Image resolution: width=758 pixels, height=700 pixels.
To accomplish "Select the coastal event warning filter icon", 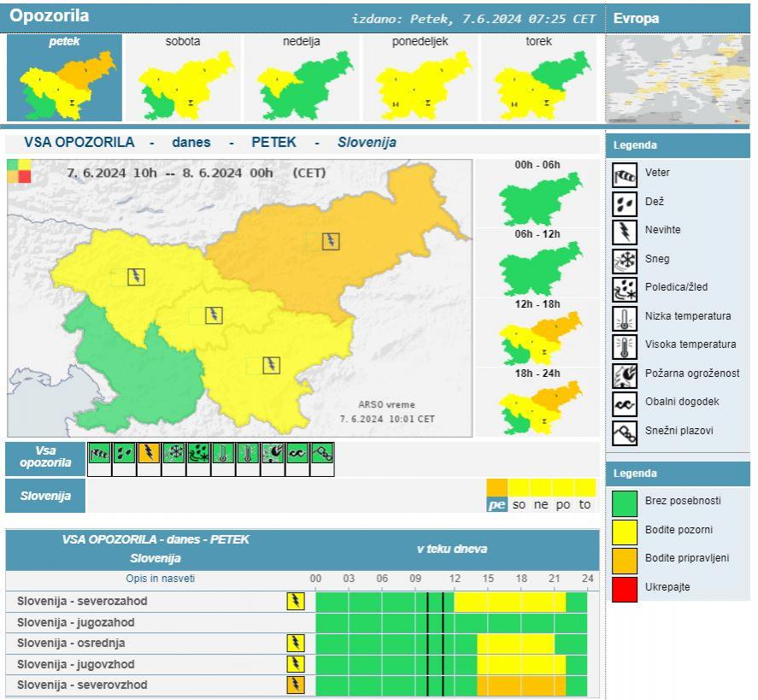I will [x=297, y=453].
